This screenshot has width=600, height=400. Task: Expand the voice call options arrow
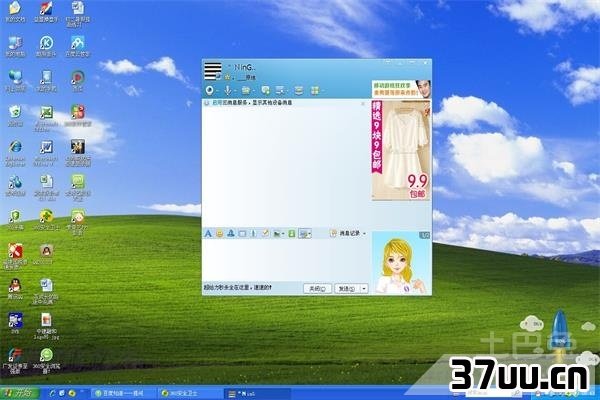235,91
